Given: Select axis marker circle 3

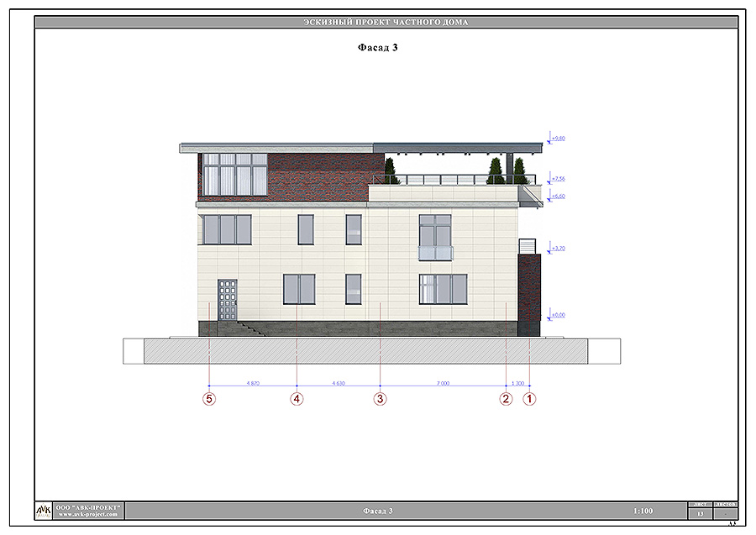Looking at the screenshot, I should click(381, 399).
